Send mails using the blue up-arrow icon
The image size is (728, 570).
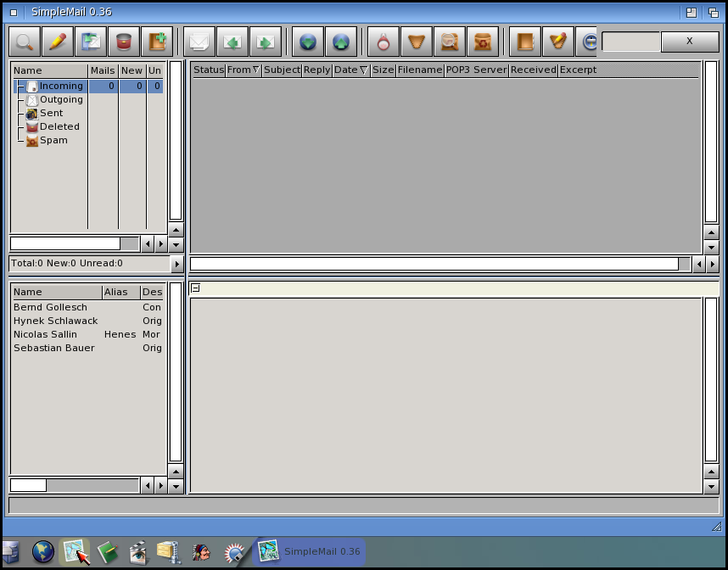pyautogui.click(x=341, y=42)
